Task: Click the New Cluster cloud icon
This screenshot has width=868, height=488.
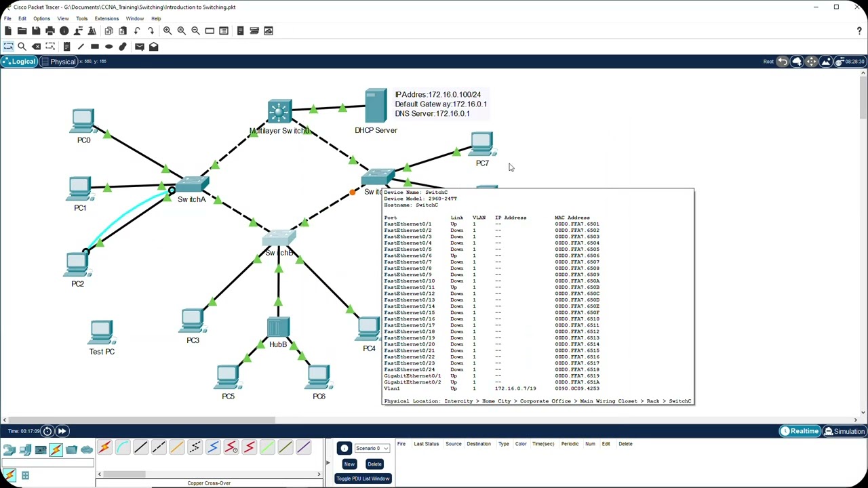Action: pos(797,62)
